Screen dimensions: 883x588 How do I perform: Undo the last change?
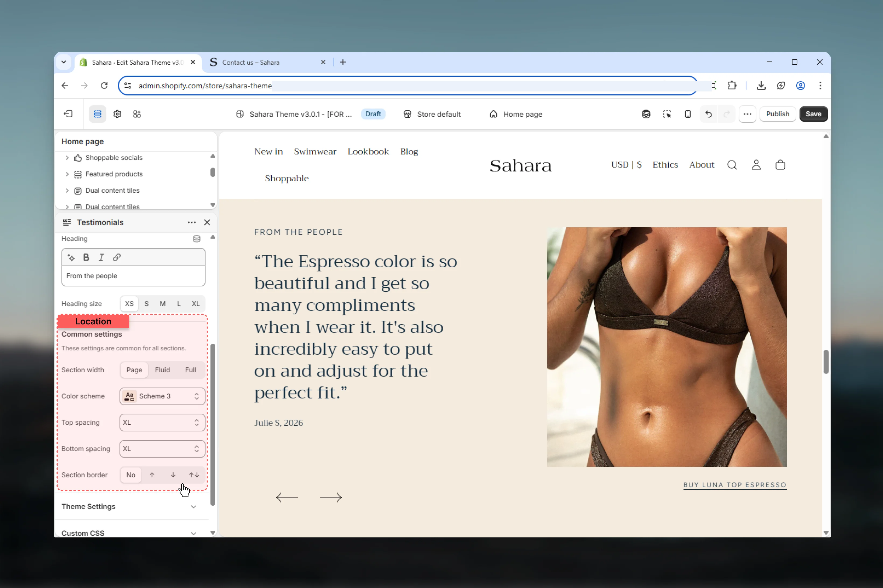coord(709,114)
